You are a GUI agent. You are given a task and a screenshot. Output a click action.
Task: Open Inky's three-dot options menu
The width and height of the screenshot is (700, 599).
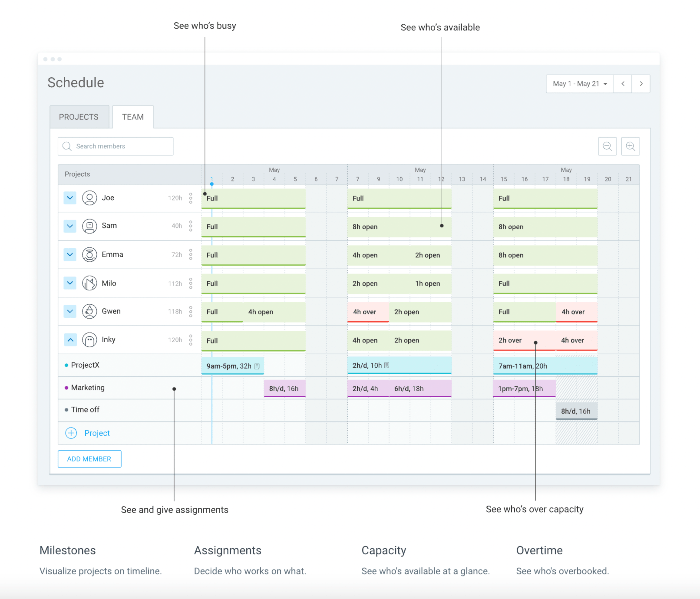click(x=191, y=340)
